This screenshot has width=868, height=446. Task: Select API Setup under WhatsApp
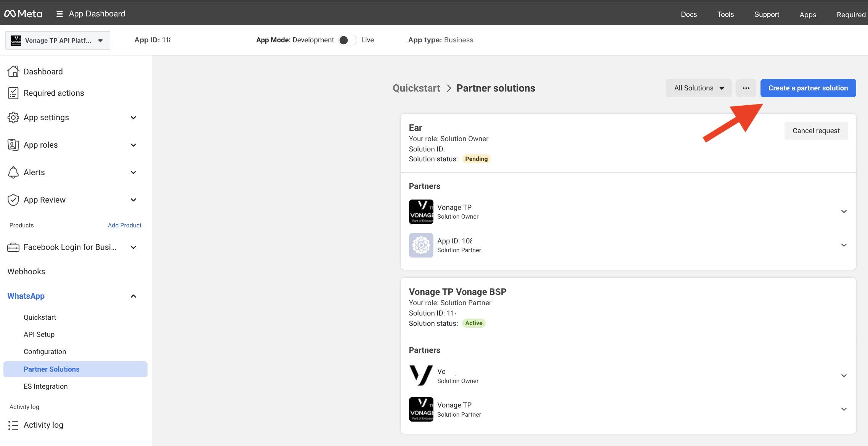pos(39,335)
